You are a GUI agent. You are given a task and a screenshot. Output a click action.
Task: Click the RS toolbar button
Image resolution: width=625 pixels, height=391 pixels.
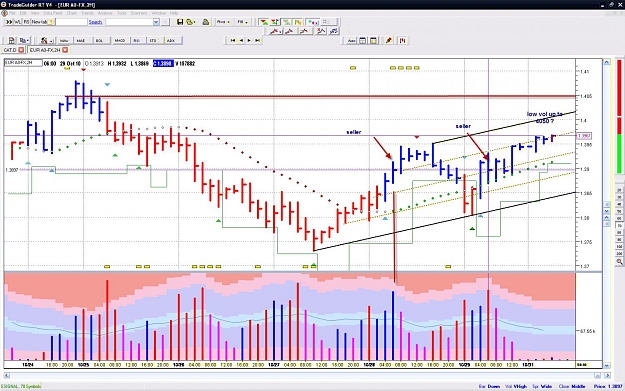tap(26, 22)
